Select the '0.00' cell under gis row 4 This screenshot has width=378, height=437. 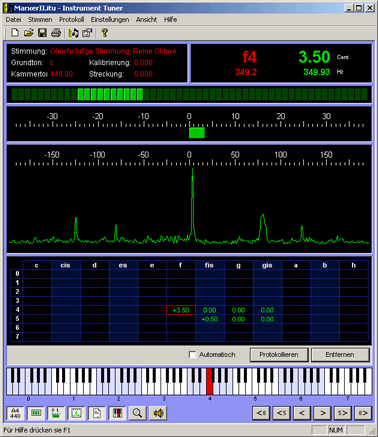pos(267,310)
